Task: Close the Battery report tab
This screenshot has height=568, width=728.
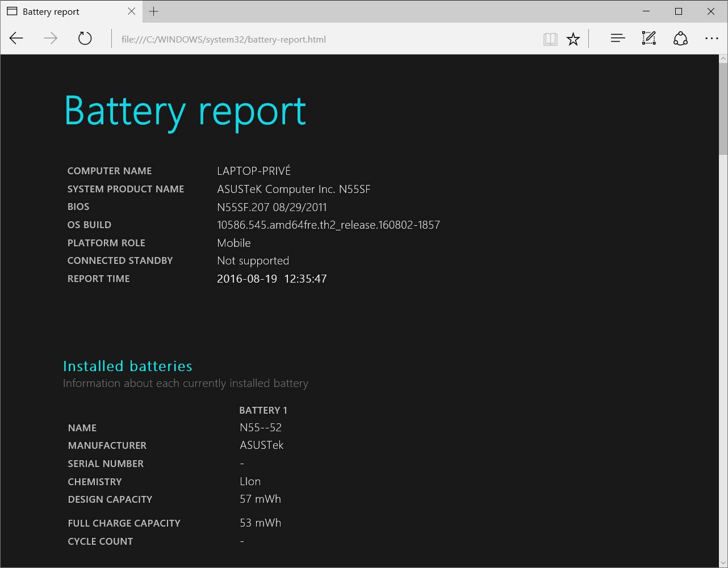Action: click(132, 11)
